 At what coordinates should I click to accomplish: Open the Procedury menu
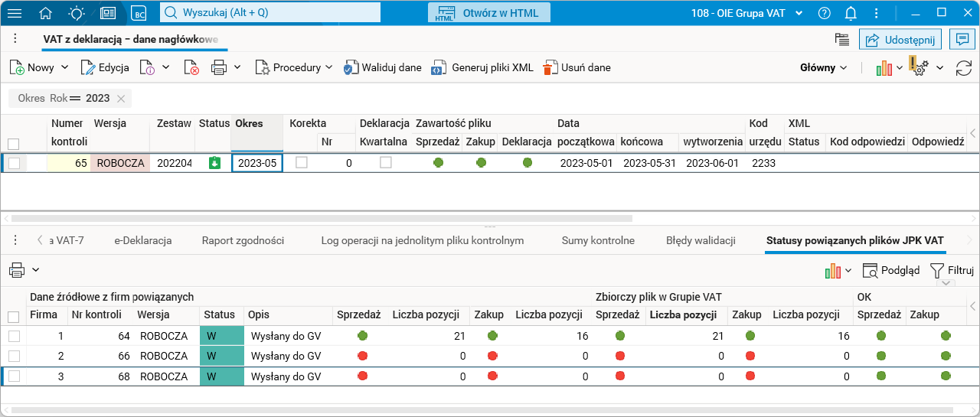click(x=293, y=67)
